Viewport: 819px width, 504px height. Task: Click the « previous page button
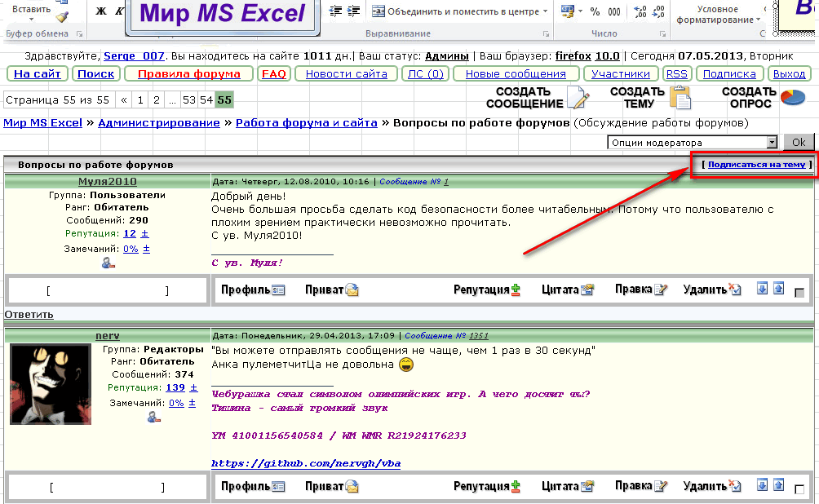[x=124, y=99]
